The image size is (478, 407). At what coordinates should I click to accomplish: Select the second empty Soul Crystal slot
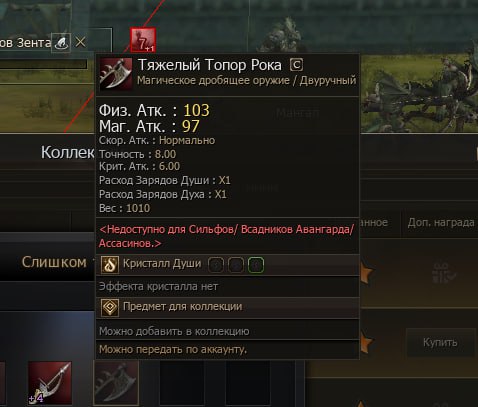236,265
